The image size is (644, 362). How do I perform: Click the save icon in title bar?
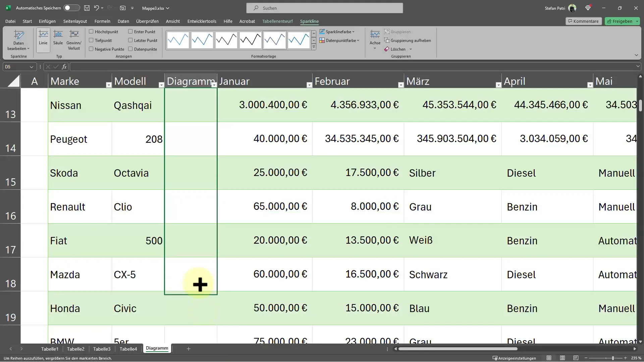click(87, 8)
